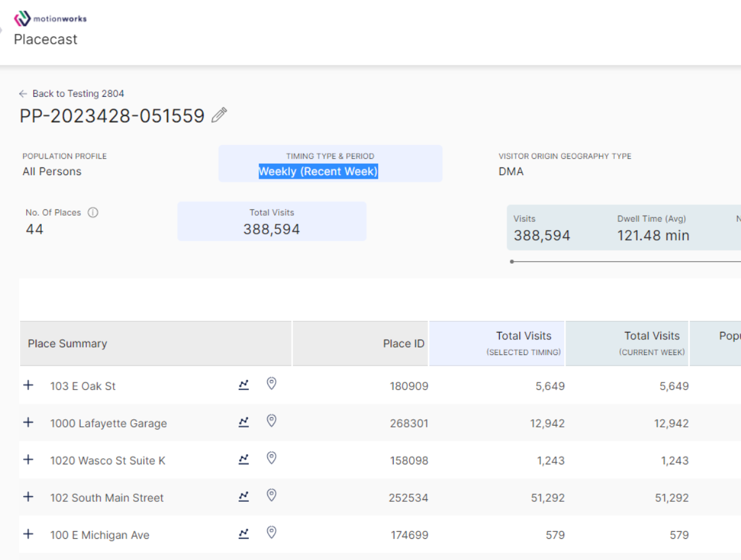
Task: Expand the 1020 Wasco St Suite K row
Action: pos(28,459)
